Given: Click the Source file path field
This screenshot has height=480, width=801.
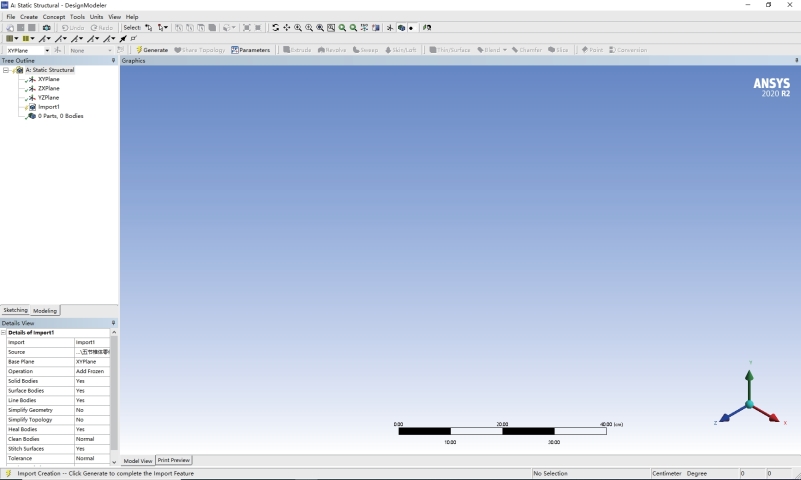Looking at the screenshot, I should click(92, 352).
